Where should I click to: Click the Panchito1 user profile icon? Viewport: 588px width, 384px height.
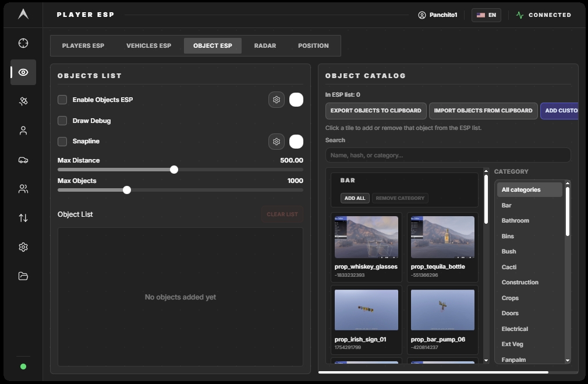422,15
